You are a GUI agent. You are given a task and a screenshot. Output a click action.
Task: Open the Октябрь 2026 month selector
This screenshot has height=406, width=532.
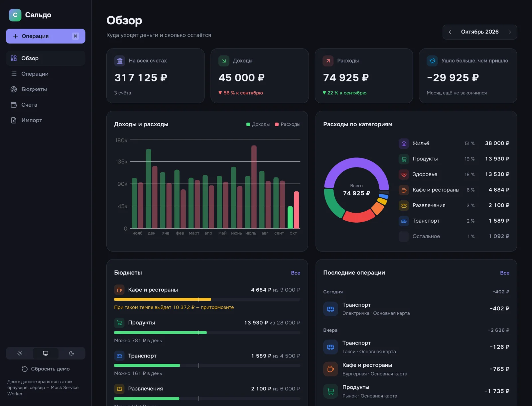pyautogui.click(x=480, y=32)
